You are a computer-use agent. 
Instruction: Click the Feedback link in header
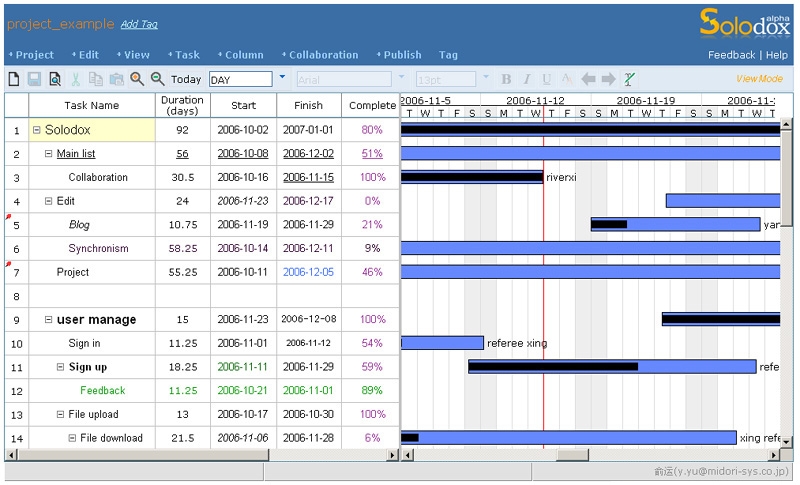731,55
